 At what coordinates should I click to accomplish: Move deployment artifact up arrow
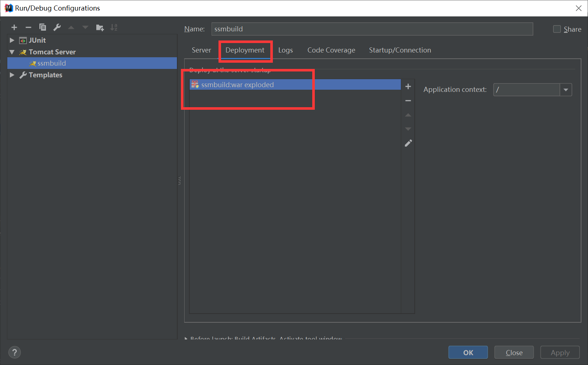[x=408, y=115]
